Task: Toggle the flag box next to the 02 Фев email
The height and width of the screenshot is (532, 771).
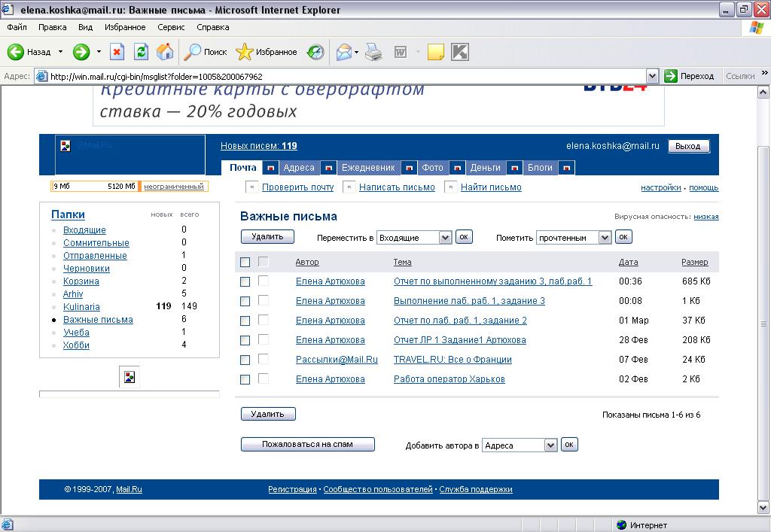Action: 264,378
